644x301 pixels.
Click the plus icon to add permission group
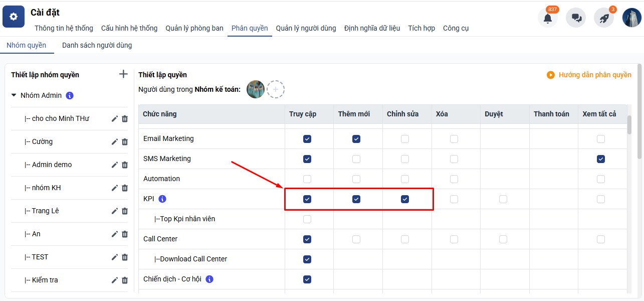point(123,74)
